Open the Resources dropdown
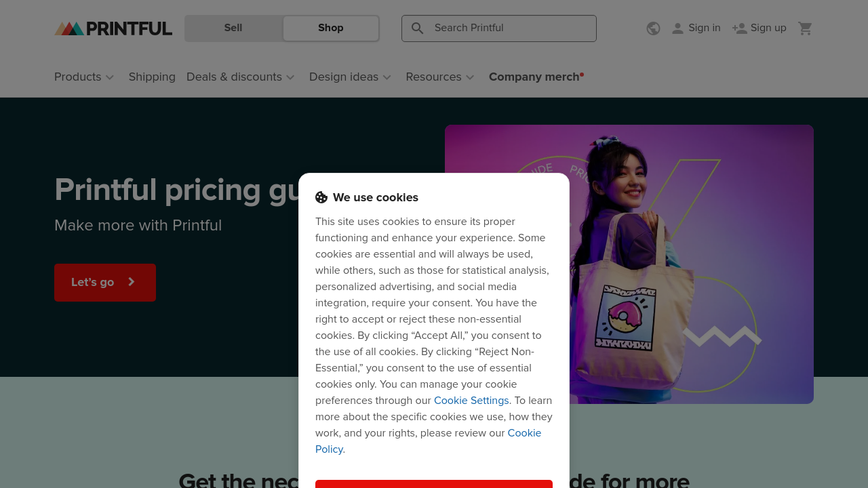868x488 pixels. 440,77
